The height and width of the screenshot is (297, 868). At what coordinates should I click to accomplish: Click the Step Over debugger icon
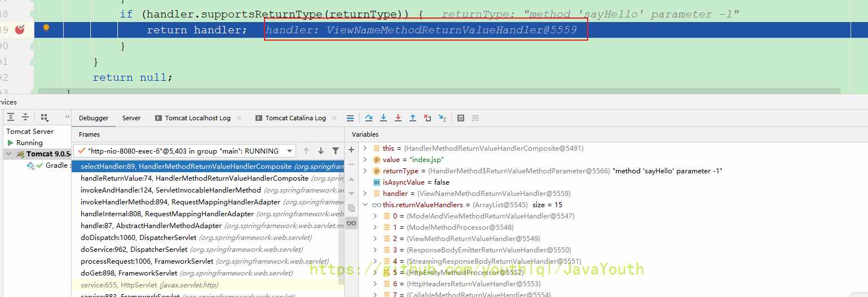coord(369,118)
